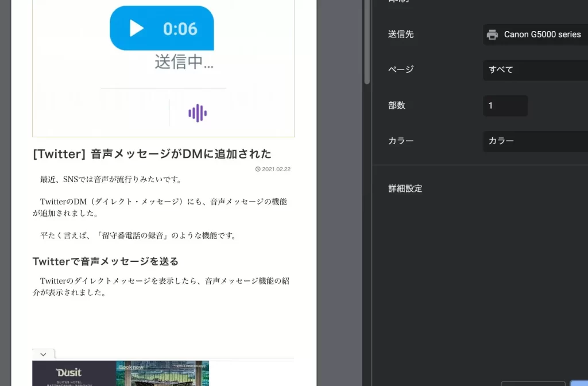Click the paragraph starting 平たく言えば
The width and height of the screenshot is (588, 386).
coord(138,236)
